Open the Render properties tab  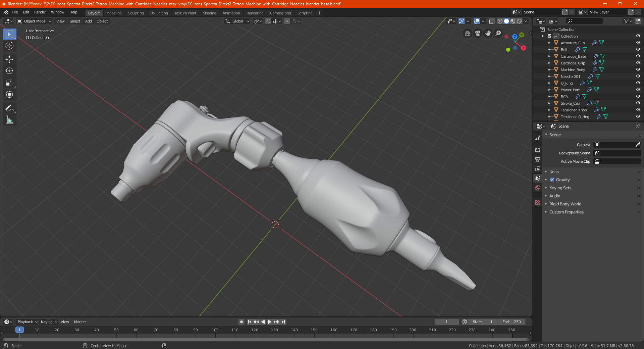538,150
